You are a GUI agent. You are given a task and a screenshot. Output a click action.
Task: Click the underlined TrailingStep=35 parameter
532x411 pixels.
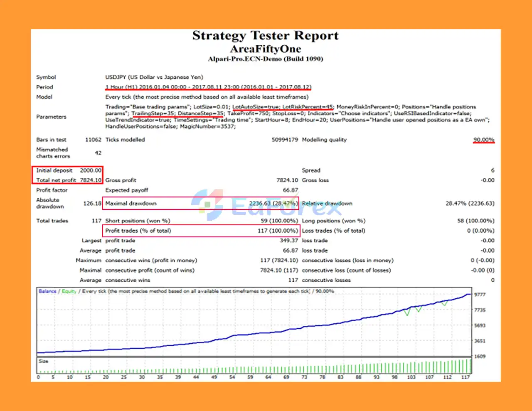tap(153, 113)
